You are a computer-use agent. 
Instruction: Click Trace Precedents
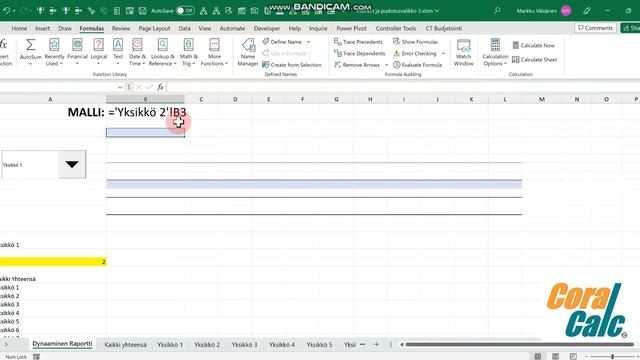(x=358, y=42)
